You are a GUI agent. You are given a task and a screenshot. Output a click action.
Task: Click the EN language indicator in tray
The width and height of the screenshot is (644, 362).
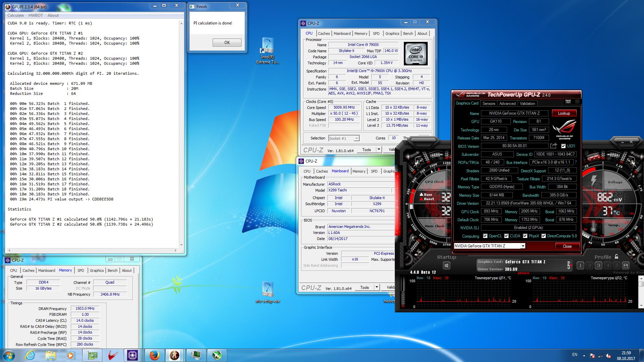[575, 355]
